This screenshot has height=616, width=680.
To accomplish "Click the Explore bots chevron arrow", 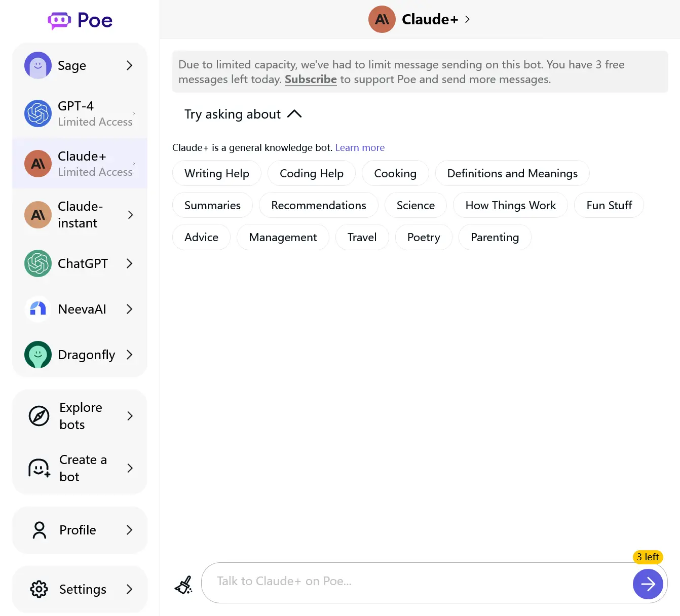I will (130, 416).
